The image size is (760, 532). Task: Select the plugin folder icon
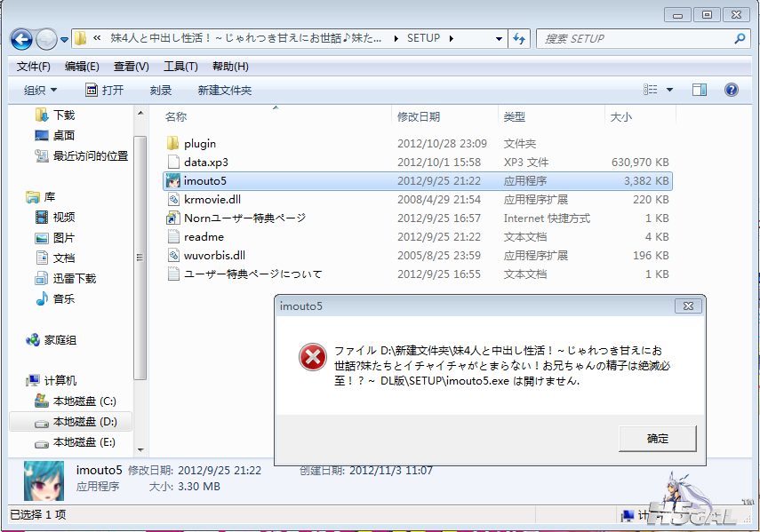click(x=173, y=144)
